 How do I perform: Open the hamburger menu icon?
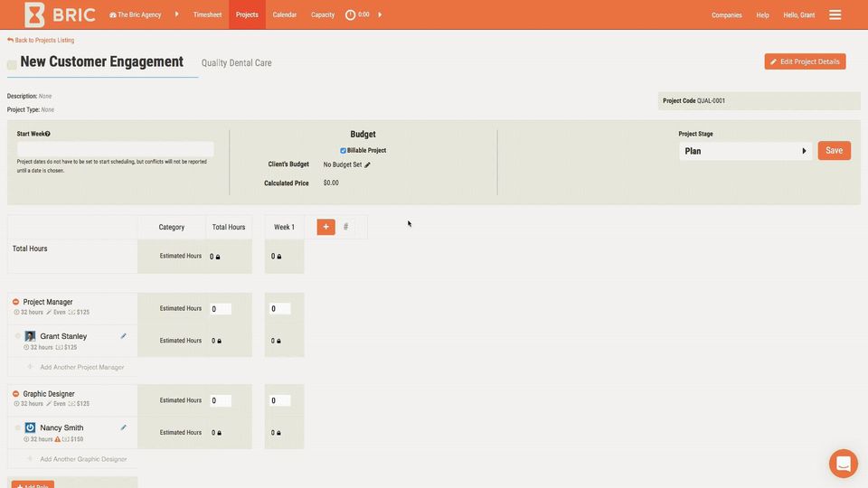(x=835, y=15)
